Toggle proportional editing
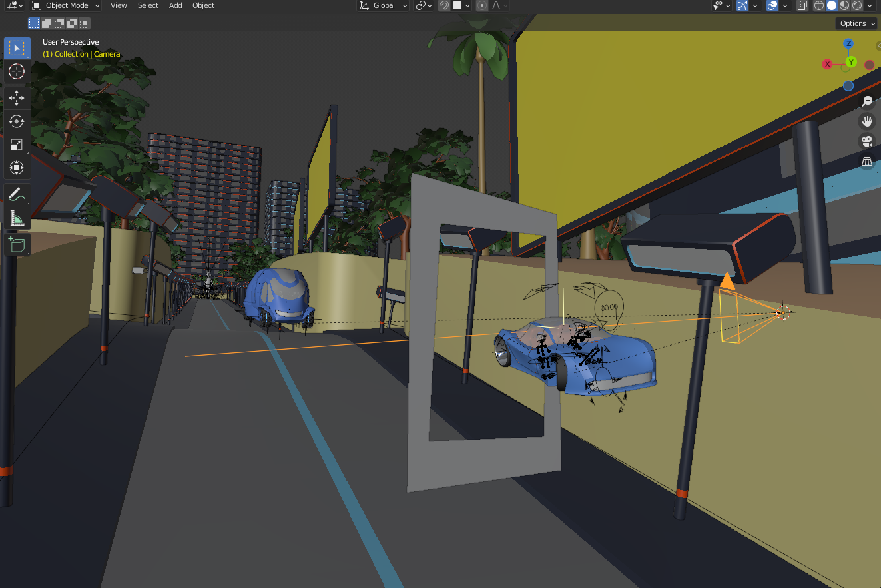The height and width of the screenshot is (588, 881). click(x=481, y=5)
